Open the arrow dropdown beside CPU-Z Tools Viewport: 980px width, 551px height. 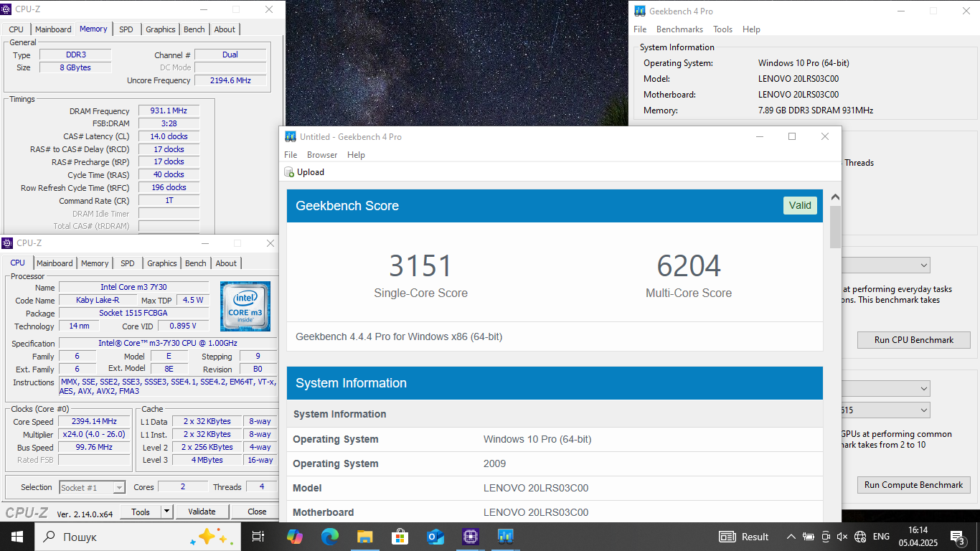point(166,512)
